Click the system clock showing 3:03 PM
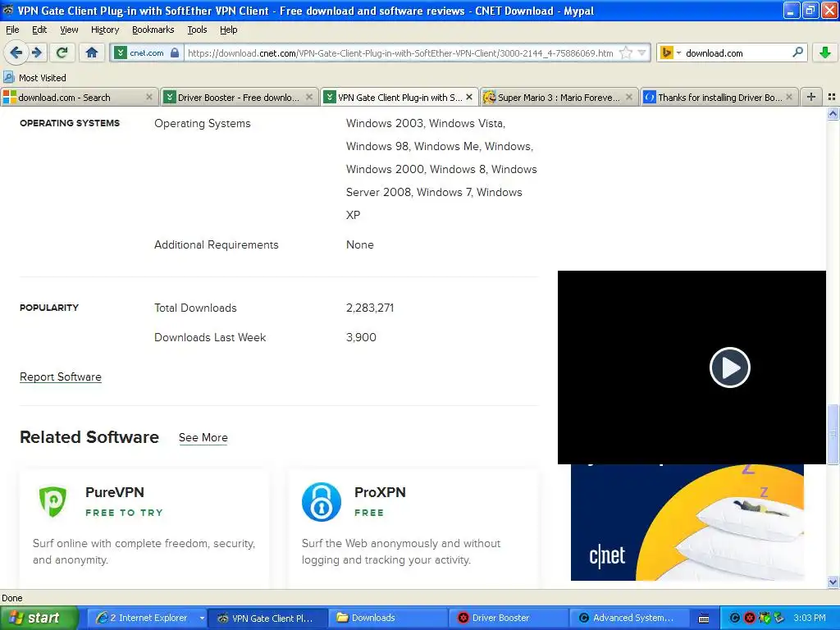This screenshot has width=840, height=630. pyautogui.click(x=810, y=618)
